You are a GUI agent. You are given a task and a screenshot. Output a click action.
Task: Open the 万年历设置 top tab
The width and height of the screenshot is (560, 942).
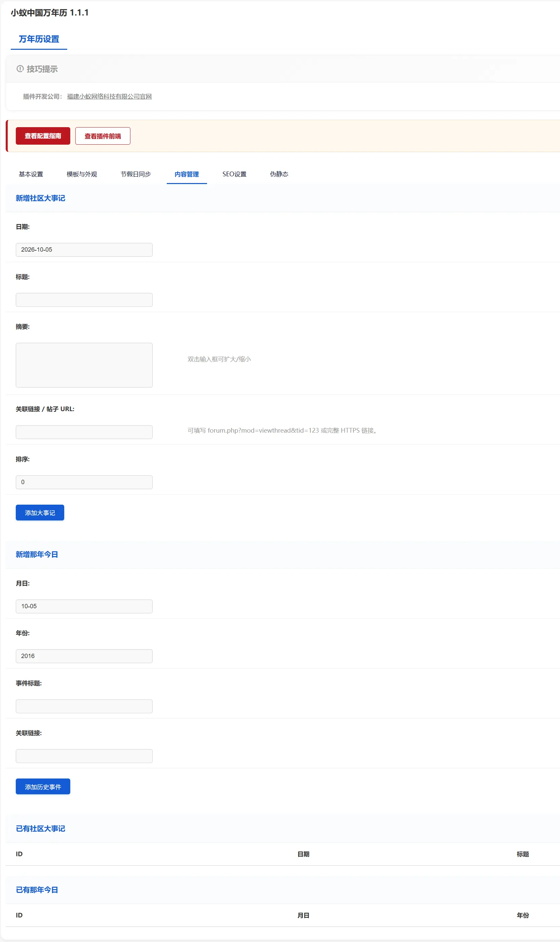[39, 39]
